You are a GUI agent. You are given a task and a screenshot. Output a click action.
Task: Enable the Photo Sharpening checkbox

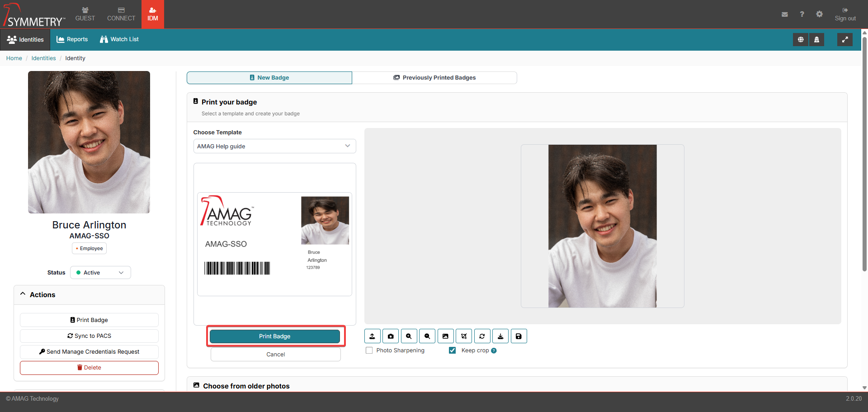coord(369,350)
